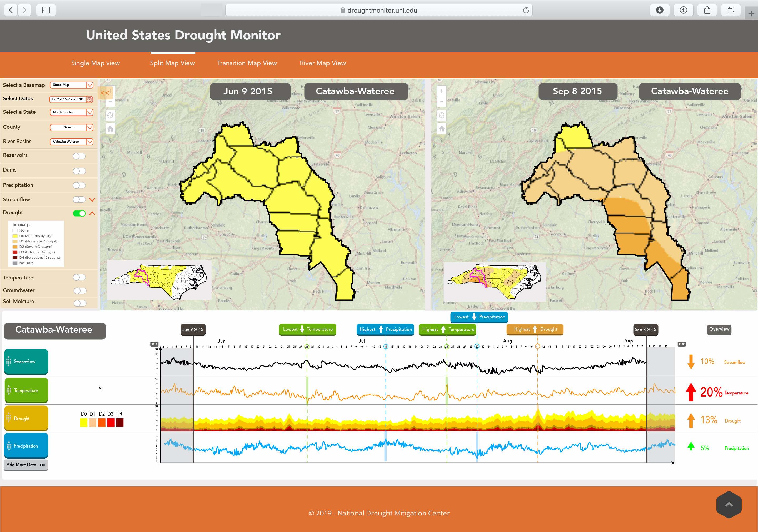
Task: Open the Select a Basemap dropdown
Action: (72, 85)
